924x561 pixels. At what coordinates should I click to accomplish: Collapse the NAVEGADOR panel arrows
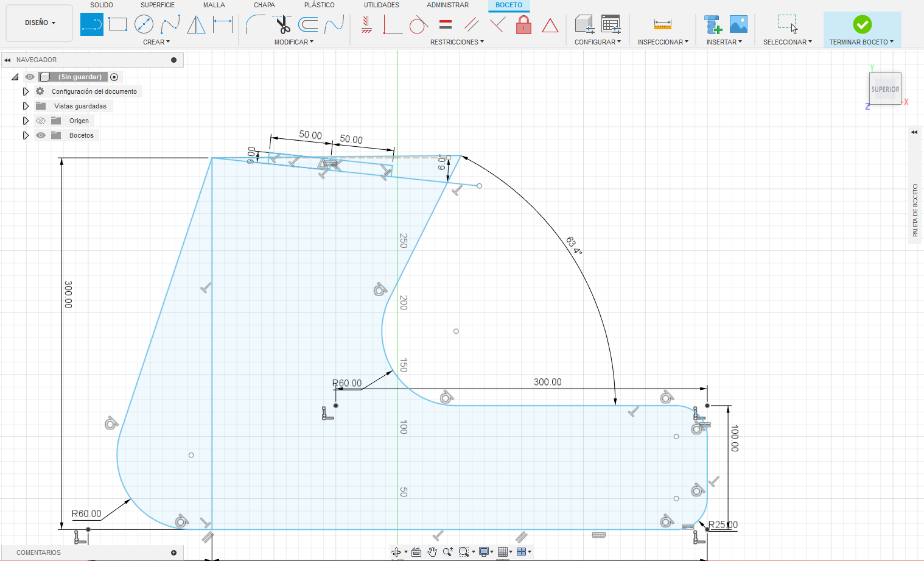coord(7,60)
